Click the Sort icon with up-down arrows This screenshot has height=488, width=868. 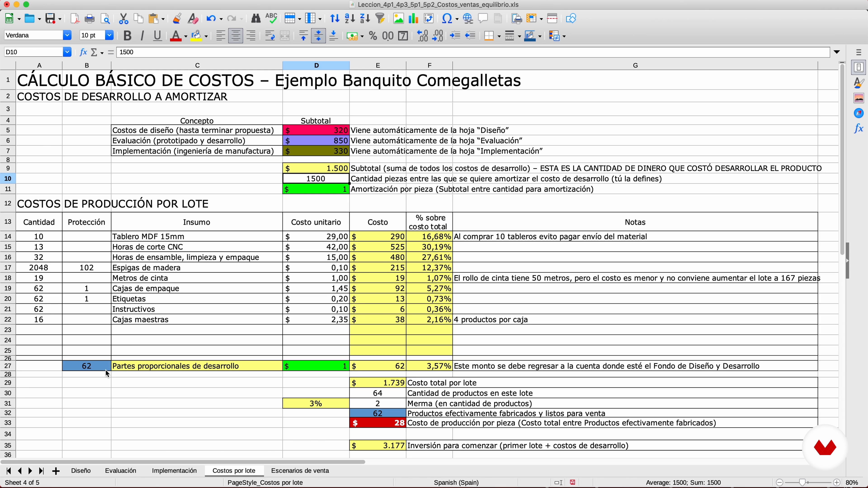[335, 19]
